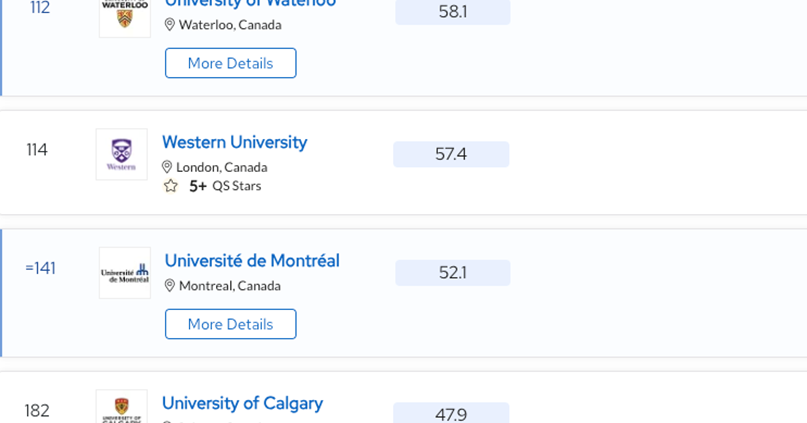
Task: Click the 57.4 overall score badge
Action: pos(451,154)
